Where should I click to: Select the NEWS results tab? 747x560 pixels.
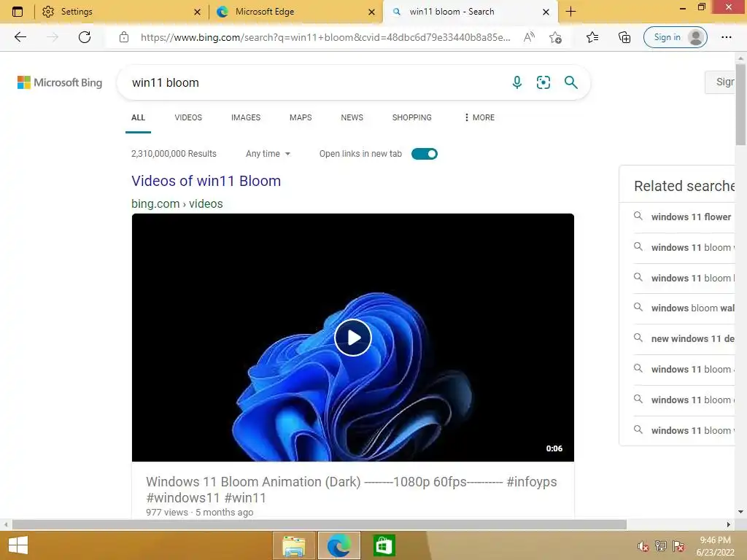coord(352,117)
